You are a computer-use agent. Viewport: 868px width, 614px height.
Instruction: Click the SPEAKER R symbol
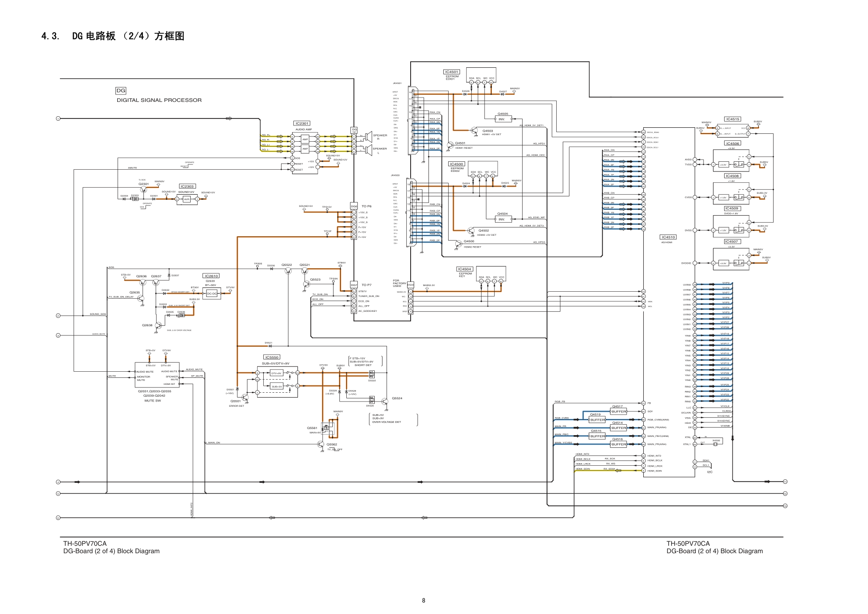click(369, 137)
